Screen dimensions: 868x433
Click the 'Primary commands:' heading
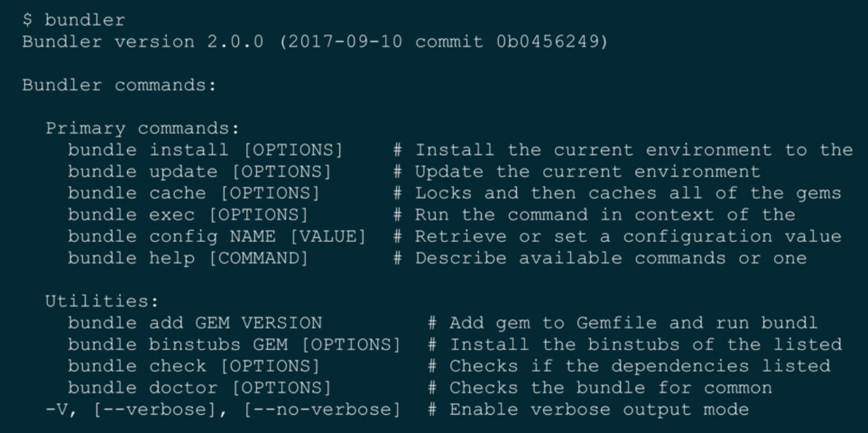coord(142,128)
